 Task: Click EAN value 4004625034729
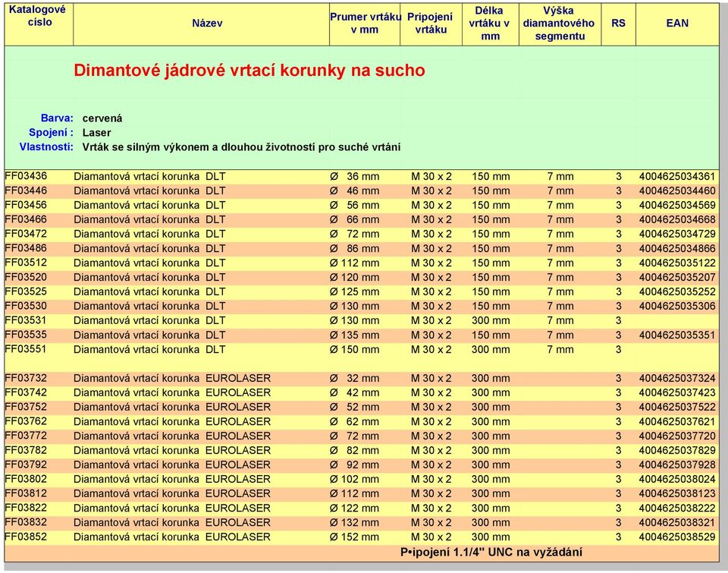coord(677,235)
